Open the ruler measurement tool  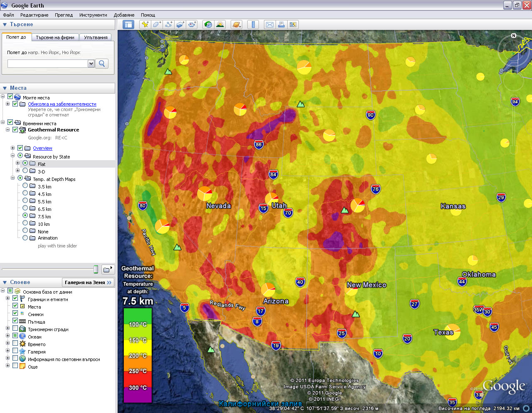(x=253, y=25)
